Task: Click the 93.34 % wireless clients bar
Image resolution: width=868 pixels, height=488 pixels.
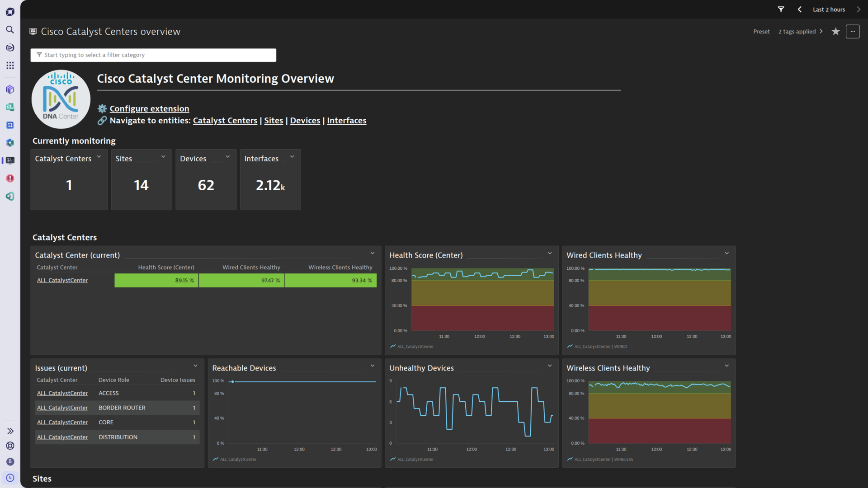Action: [331, 281]
